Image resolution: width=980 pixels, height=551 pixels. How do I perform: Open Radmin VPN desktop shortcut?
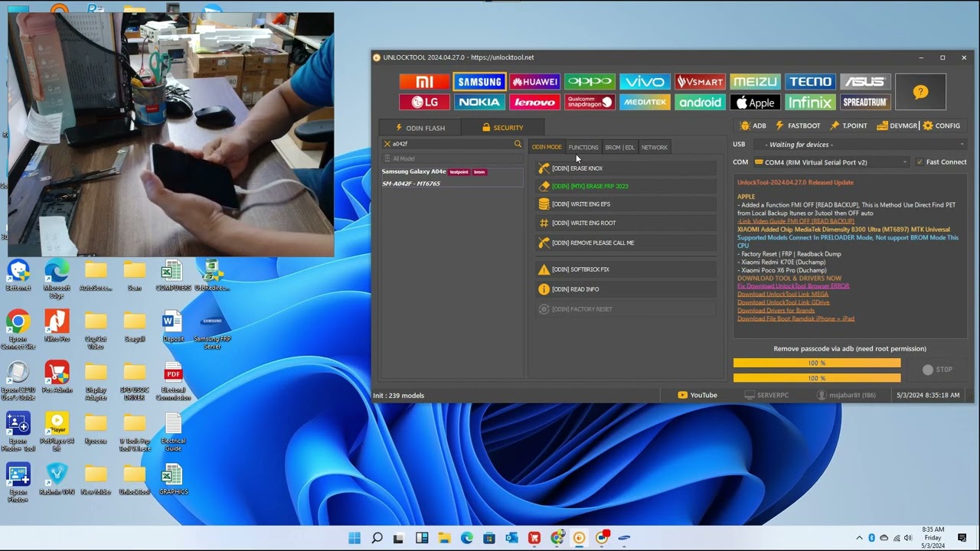click(57, 480)
